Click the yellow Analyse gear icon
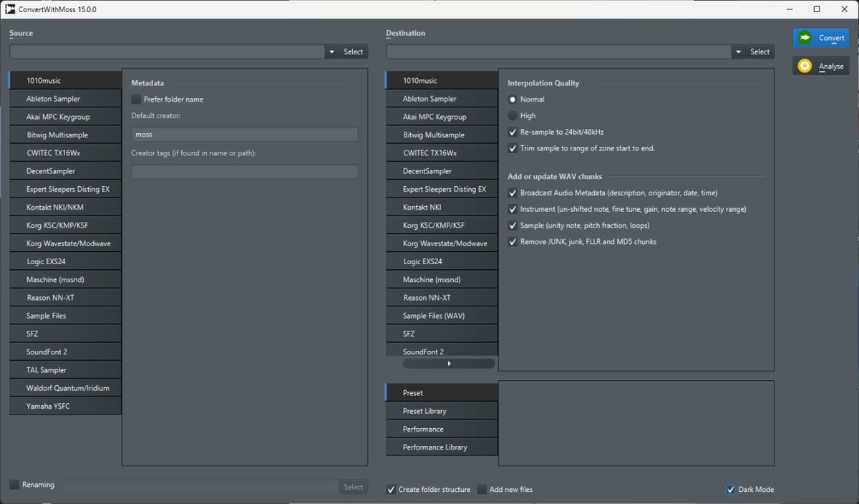This screenshot has width=859, height=504. click(805, 66)
